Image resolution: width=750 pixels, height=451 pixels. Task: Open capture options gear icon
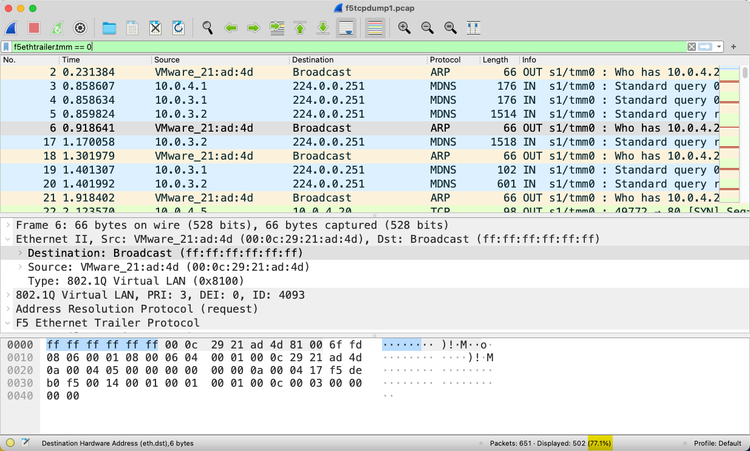coord(81,27)
